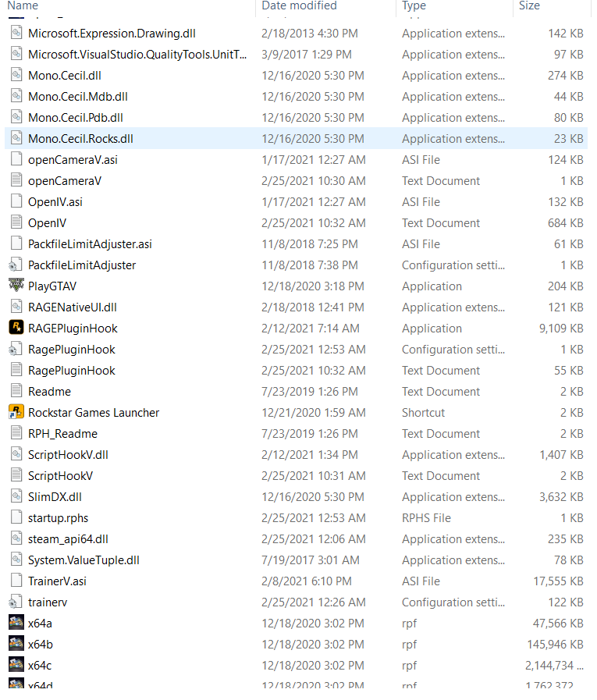
Task: Sort files by the Name column header
Action: tap(23, 5)
